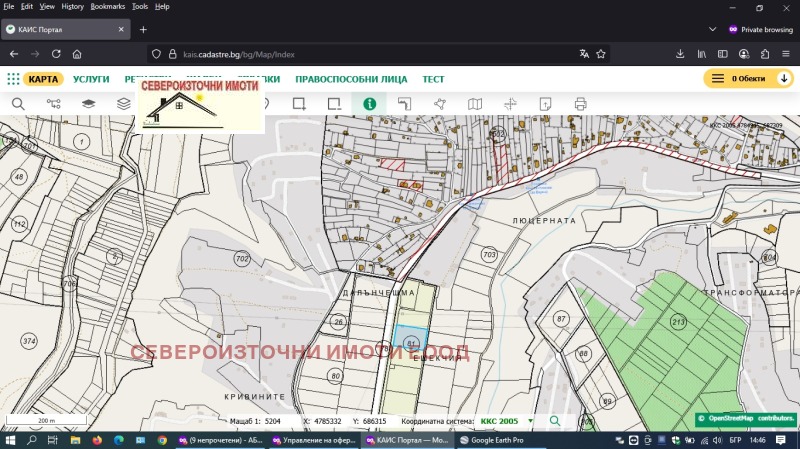800x449 pixels.
Task: Open Firefox downloads panel
Action: 680,54
